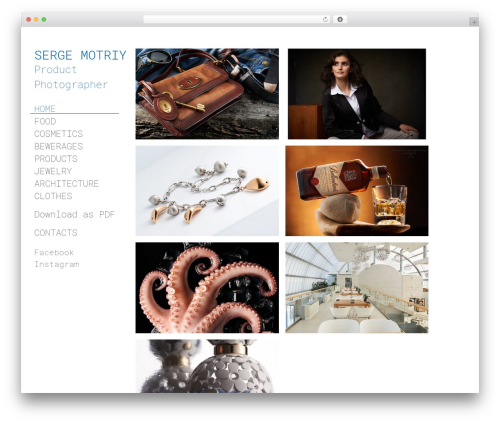The image size is (500, 423).
Task: Open a new tab with plus button
Action: [474, 22]
